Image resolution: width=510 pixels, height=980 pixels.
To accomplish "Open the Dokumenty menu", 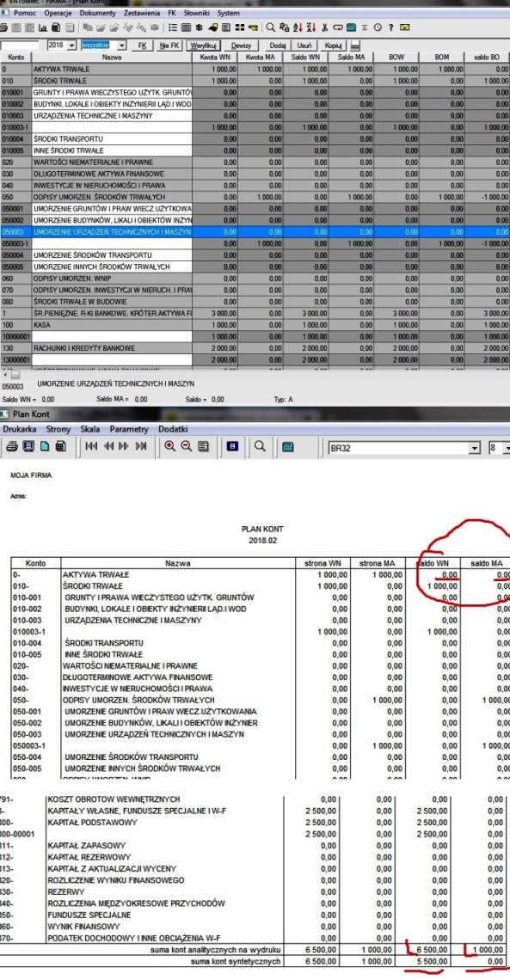I will [97, 13].
